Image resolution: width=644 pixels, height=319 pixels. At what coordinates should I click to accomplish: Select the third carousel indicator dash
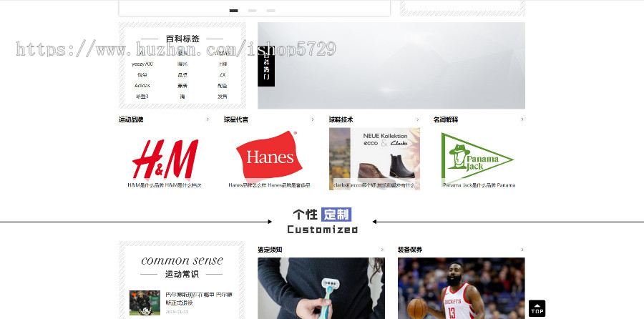(270, 11)
